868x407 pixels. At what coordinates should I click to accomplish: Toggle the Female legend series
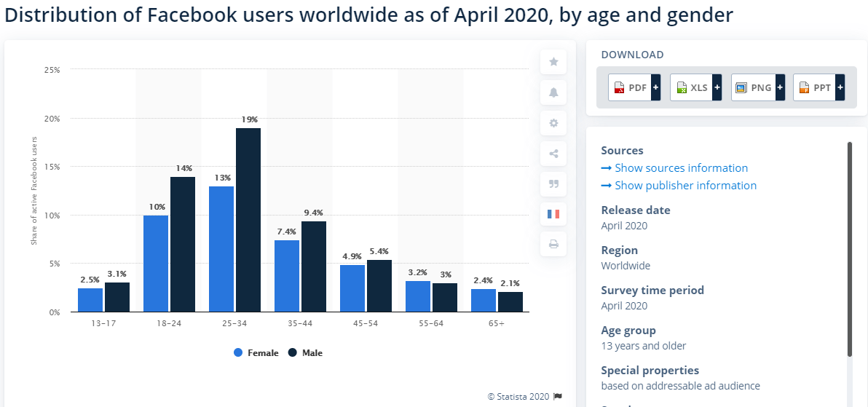(256, 352)
